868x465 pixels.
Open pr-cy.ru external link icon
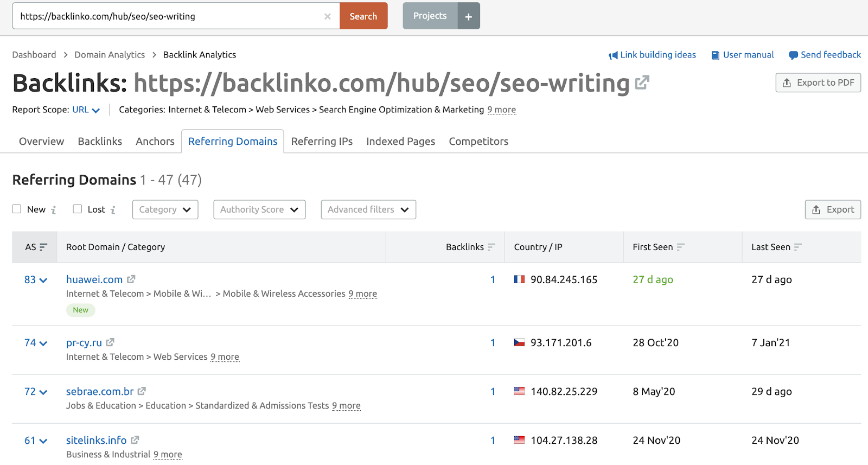110,342
